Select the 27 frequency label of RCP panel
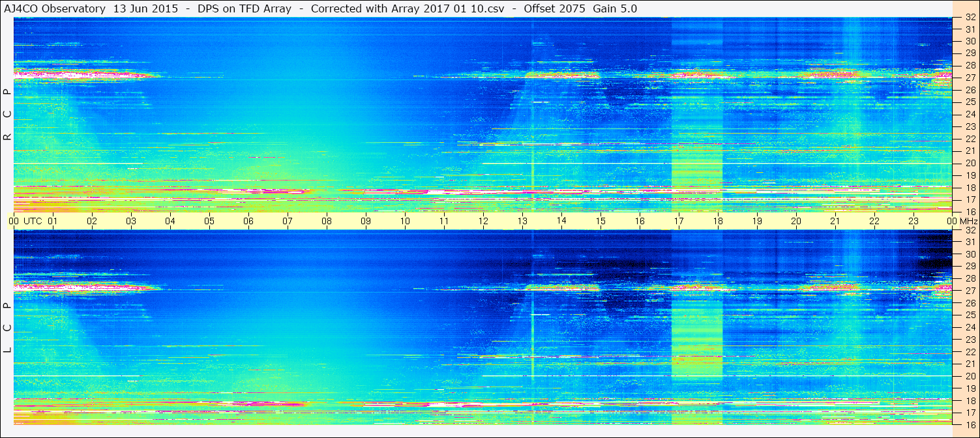Viewport: 980px width, 438px height. pos(970,78)
